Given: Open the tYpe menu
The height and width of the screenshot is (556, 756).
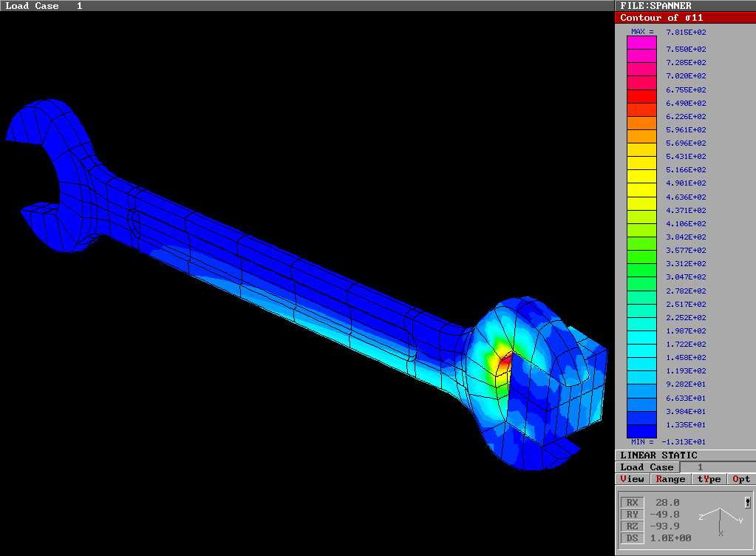Looking at the screenshot, I should [x=709, y=479].
